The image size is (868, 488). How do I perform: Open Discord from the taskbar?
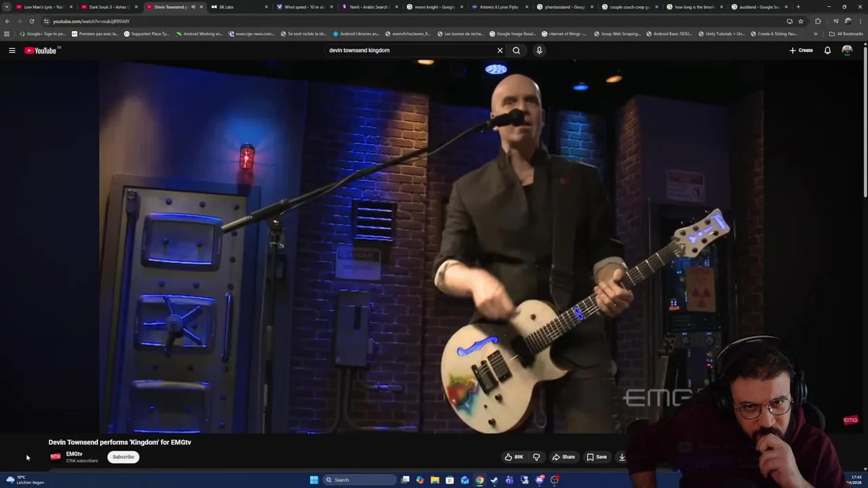pos(539,480)
